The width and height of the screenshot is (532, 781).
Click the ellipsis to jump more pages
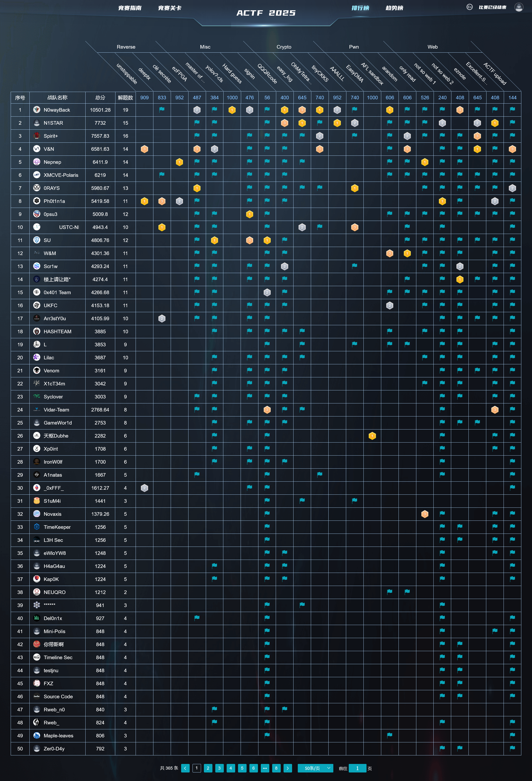(x=265, y=768)
